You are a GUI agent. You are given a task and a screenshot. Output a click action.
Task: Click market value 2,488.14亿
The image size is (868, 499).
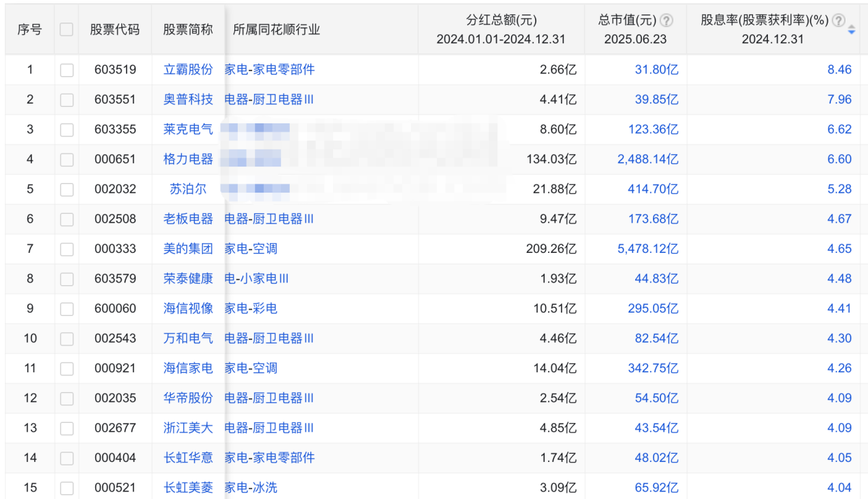point(648,159)
